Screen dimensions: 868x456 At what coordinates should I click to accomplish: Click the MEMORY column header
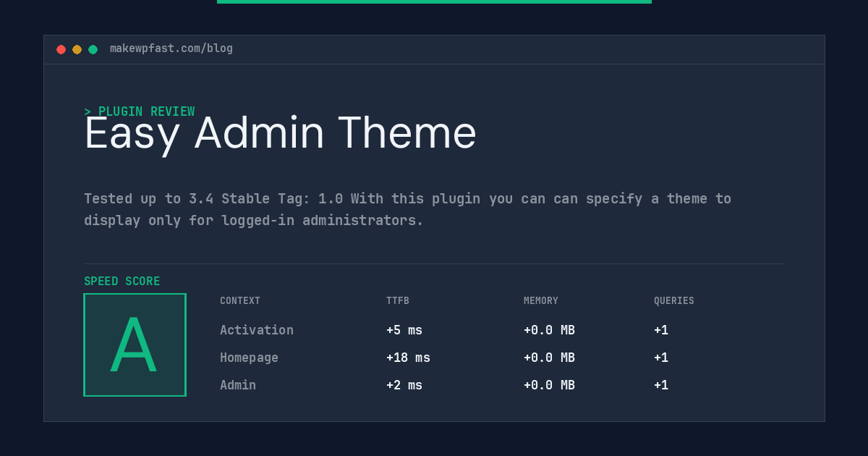(541, 301)
